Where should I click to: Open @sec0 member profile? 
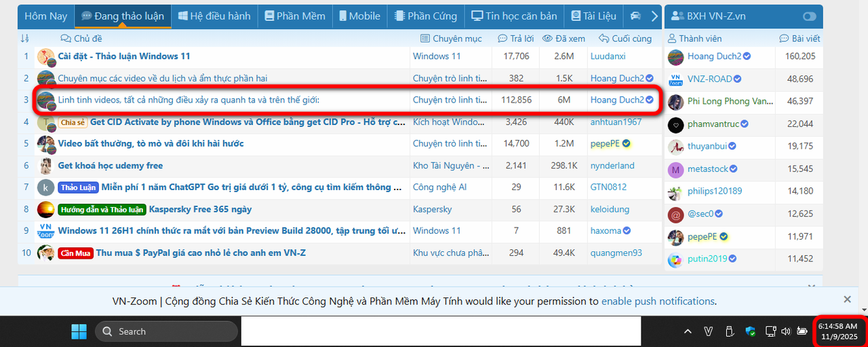click(x=701, y=214)
